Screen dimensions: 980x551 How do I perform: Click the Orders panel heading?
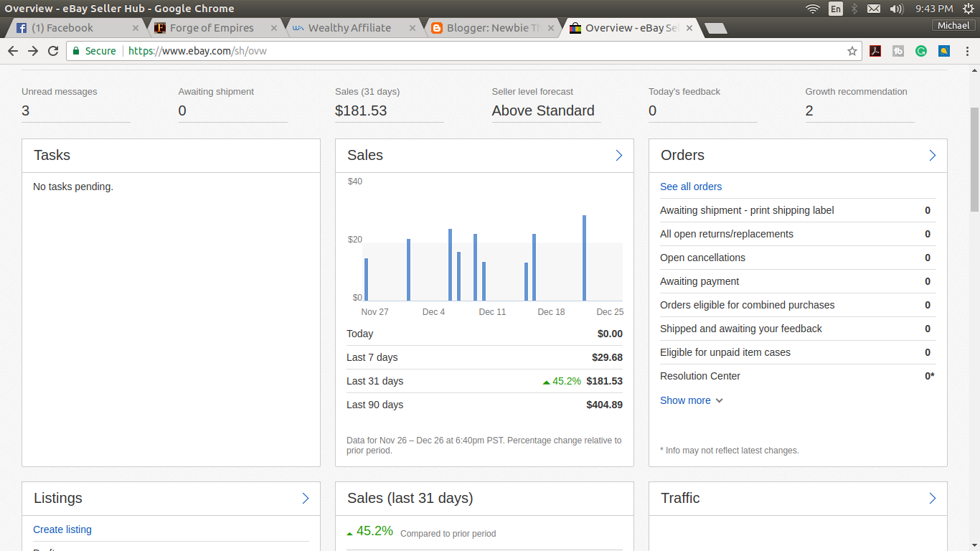coord(682,155)
